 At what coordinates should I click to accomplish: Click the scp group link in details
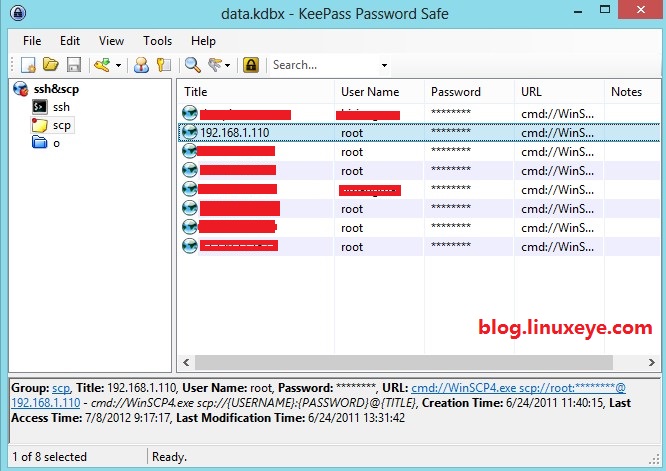click(61, 388)
